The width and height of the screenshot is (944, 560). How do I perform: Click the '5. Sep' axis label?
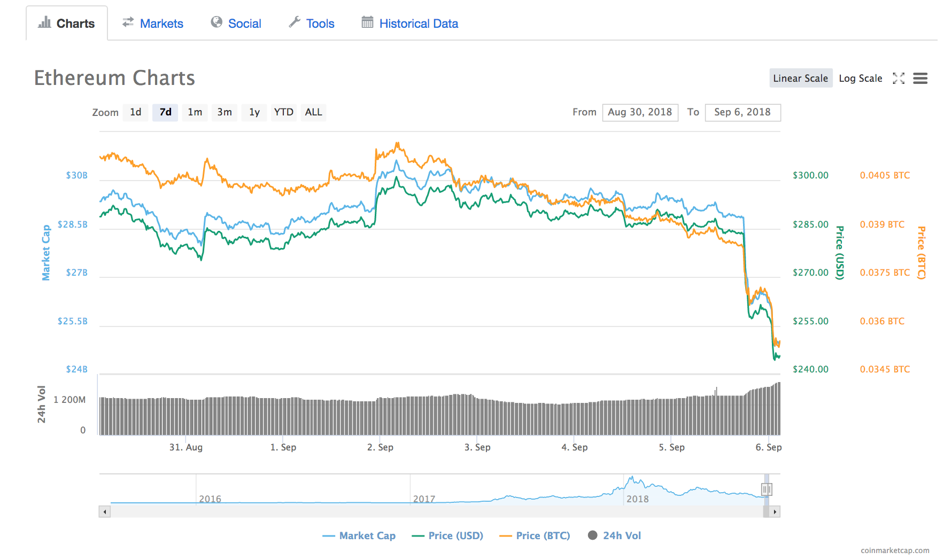tap(671, 447)
